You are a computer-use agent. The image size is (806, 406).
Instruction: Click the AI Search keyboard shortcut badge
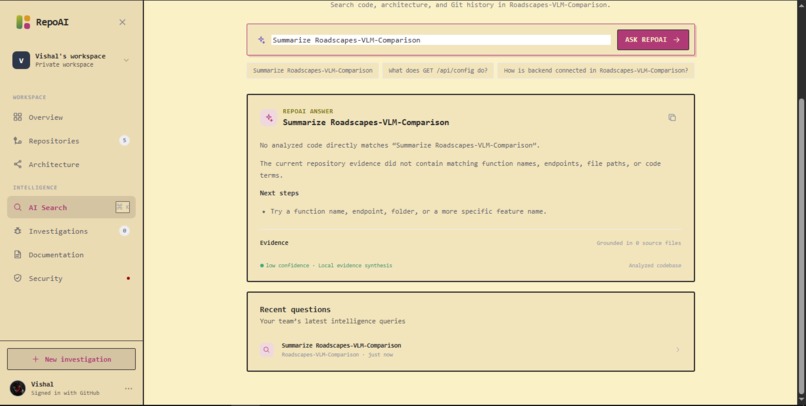[122, 207]
